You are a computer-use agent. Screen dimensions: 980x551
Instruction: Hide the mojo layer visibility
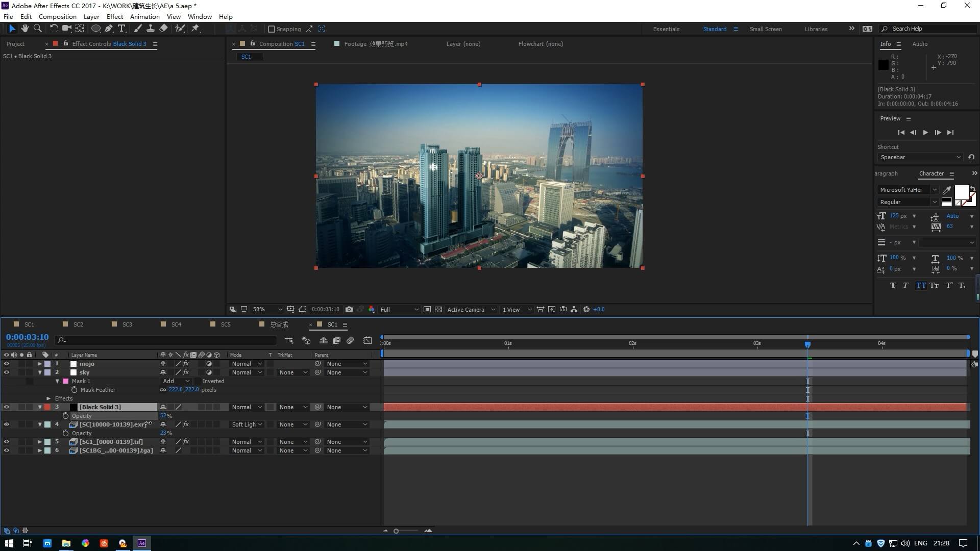(x=7, y=364)
